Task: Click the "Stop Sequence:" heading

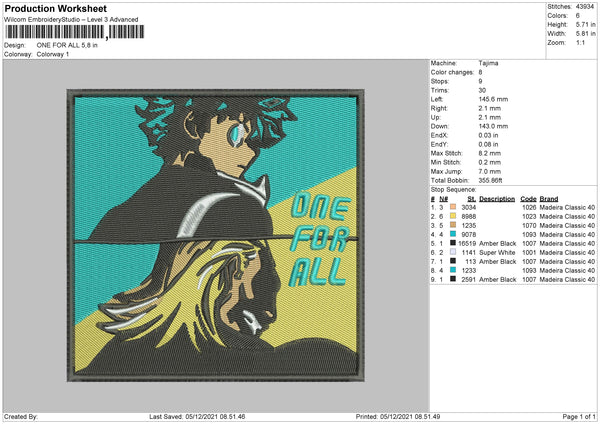Action: pyautogui.click(x=453, y=190)
